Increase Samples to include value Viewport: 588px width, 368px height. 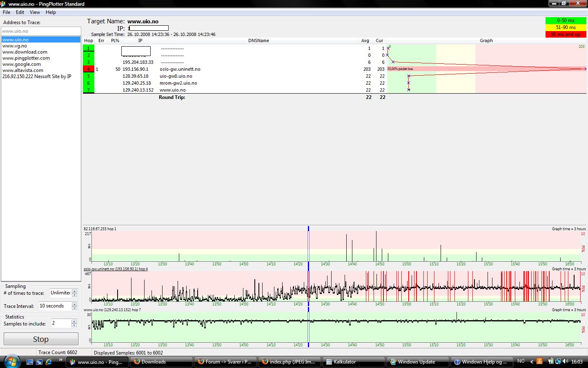pyautogui.click(x=74, y=322)
